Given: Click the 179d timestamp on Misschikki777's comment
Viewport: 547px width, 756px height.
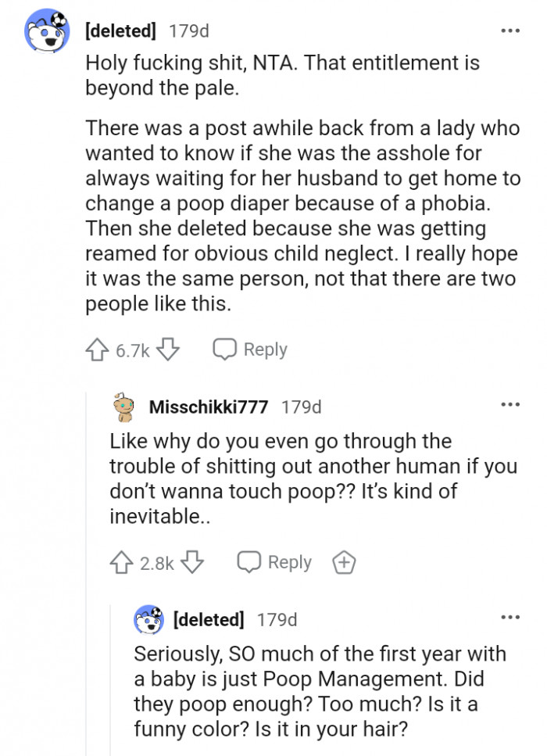Looking at the screenshot, I should coord(301,407).
